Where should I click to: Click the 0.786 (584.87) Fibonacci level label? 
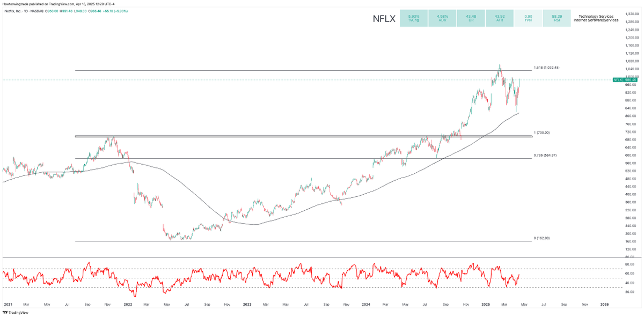545,155
